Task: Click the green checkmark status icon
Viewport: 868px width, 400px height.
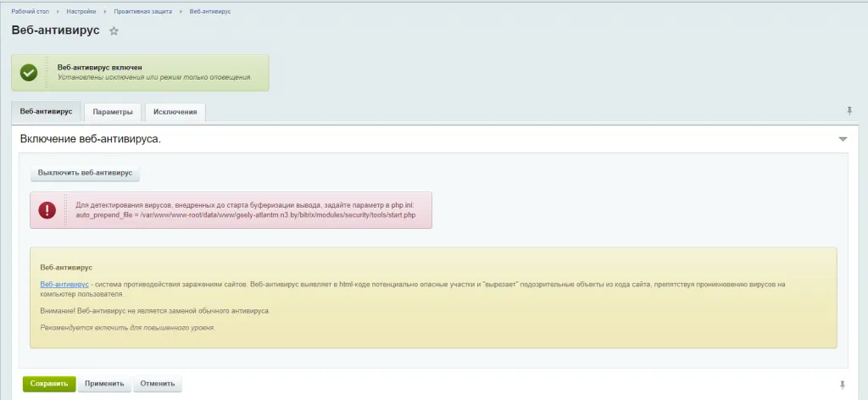Action: 29,73
